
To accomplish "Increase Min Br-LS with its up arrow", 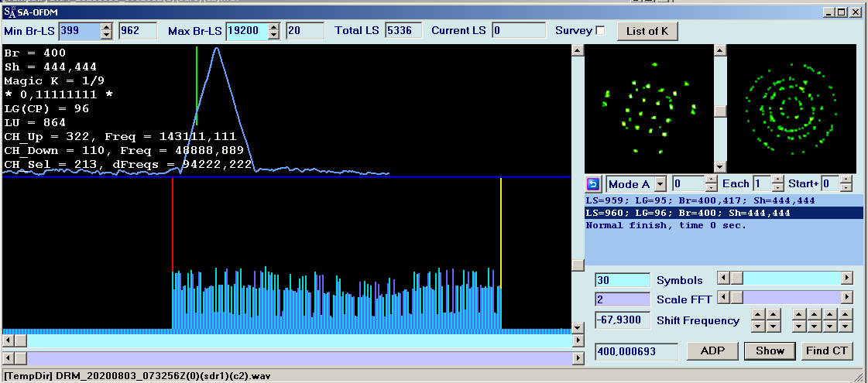I will (x=106, y=27).
